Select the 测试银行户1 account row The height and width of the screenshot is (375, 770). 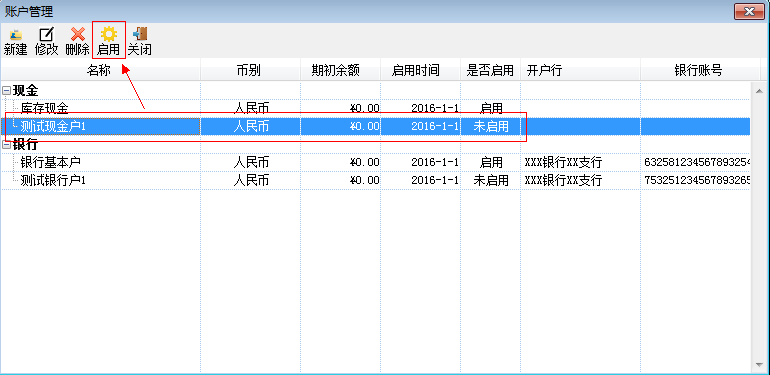(376, 181)
